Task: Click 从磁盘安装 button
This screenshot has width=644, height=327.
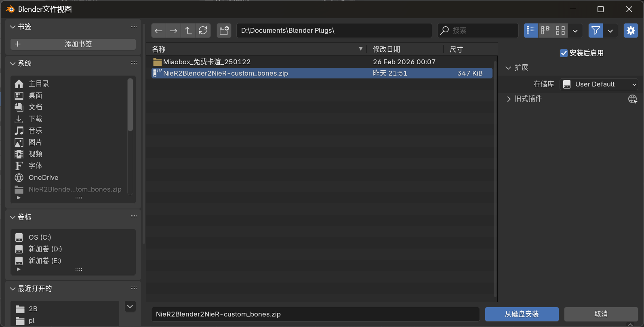Action: (x=522, y=314)
